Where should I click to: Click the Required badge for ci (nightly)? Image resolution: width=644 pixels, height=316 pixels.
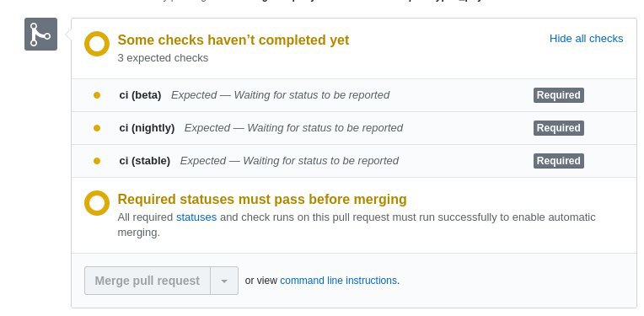[x=559, y=128]
